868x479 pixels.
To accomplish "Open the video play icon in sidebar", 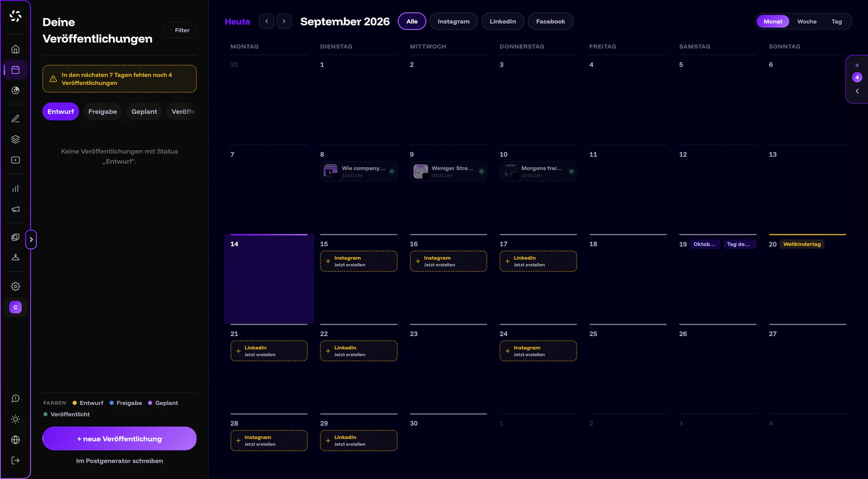I will click(x=16, y=160).
